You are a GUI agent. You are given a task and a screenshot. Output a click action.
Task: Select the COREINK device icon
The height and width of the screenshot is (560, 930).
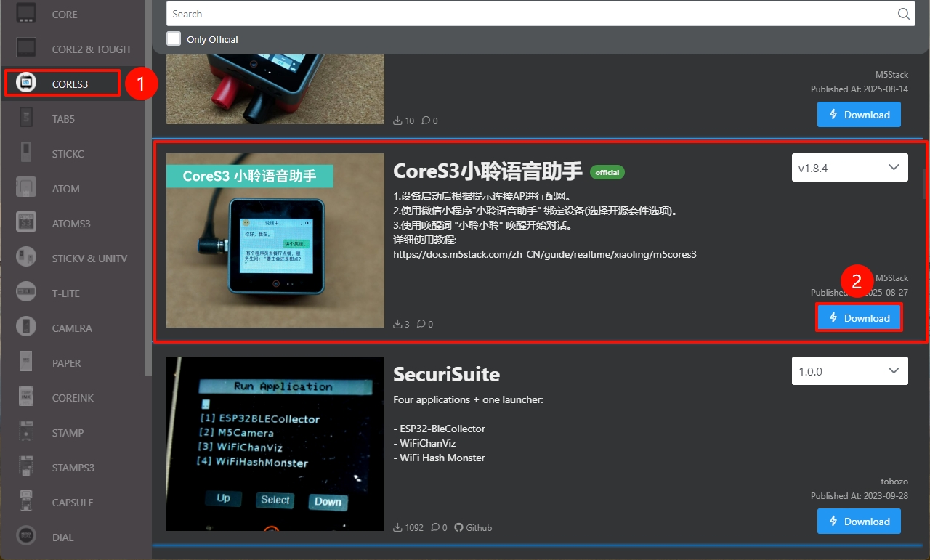click(x=26, y=397)
